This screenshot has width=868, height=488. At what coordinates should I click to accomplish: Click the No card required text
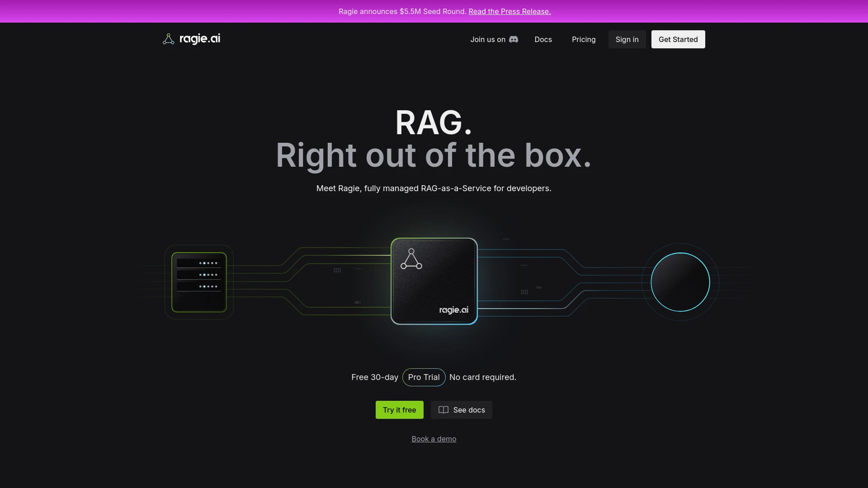483,377
